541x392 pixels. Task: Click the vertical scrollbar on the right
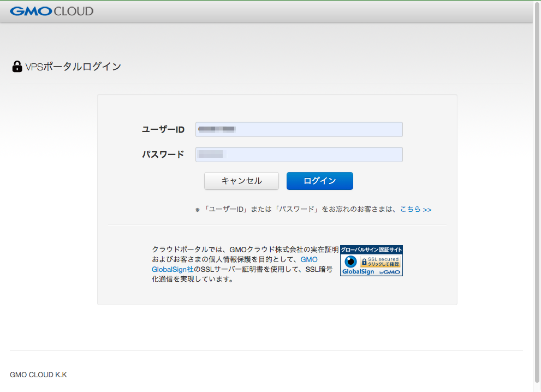pos(537,191)
